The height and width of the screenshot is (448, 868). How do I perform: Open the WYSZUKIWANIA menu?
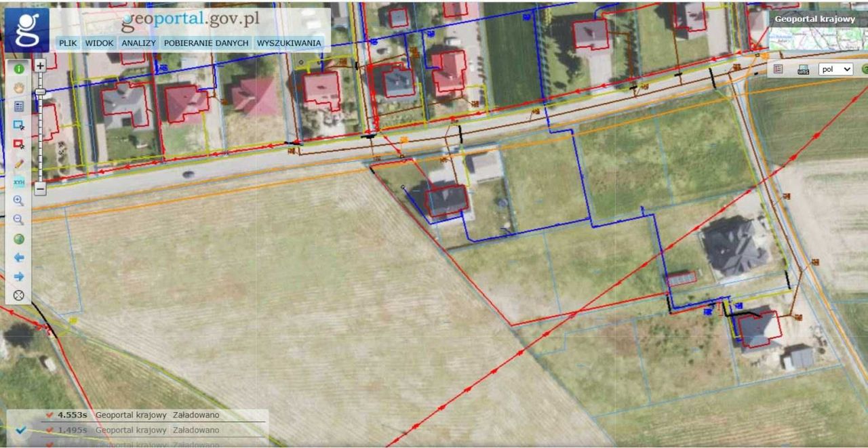289,43
